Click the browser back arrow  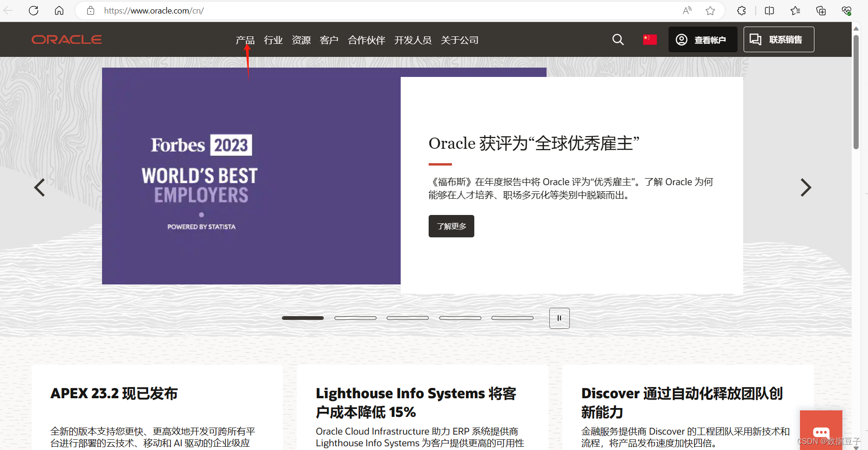8,10
